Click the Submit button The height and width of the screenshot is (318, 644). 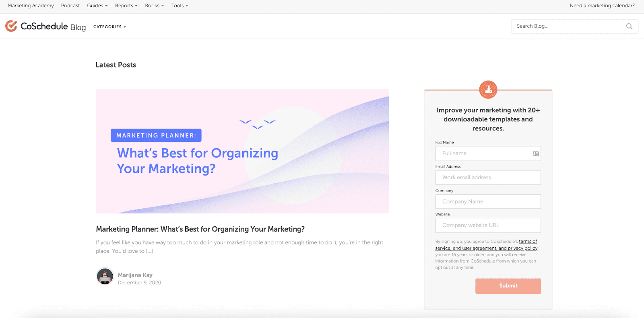(x=508, y=286)
